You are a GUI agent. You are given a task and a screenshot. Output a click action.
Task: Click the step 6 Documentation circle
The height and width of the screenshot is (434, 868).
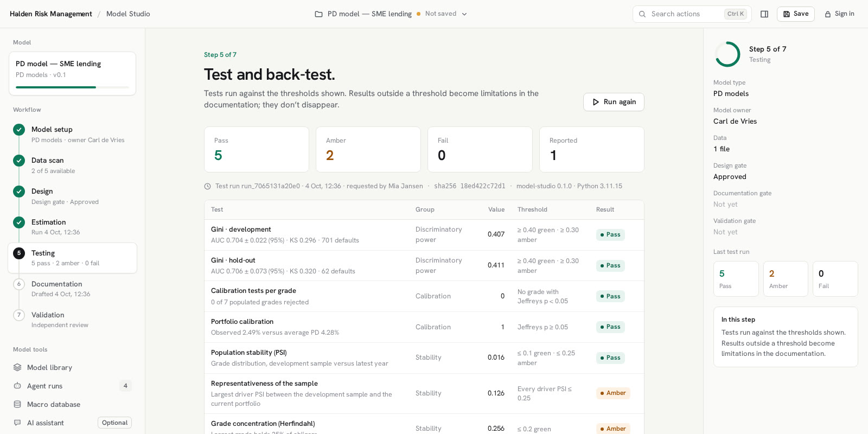(x=19, y=284)
